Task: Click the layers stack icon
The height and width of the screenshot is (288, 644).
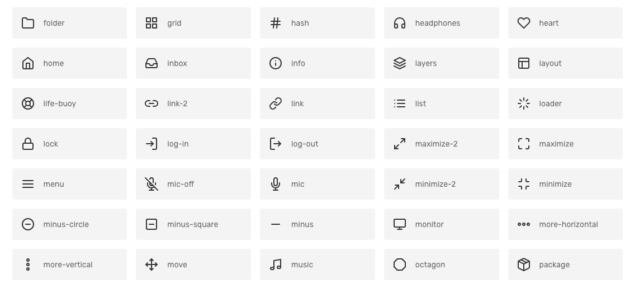Action: pyautogui.click(x=400, y=63)
